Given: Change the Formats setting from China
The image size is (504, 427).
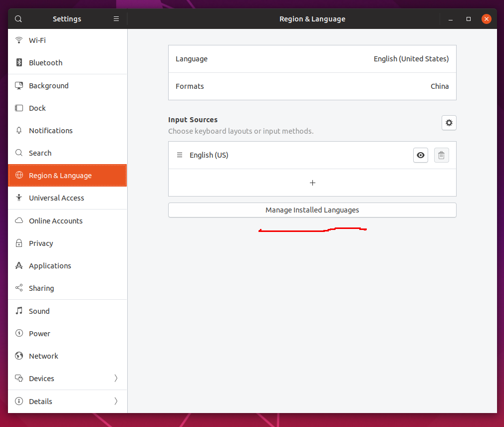Looking at the screenshot, I should tap(312, 86).
